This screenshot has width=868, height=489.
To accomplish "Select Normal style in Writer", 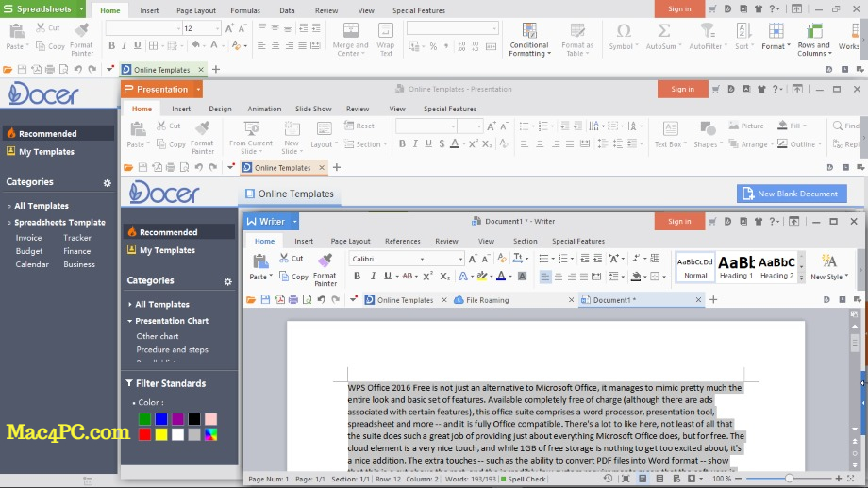I will [695, 267].
